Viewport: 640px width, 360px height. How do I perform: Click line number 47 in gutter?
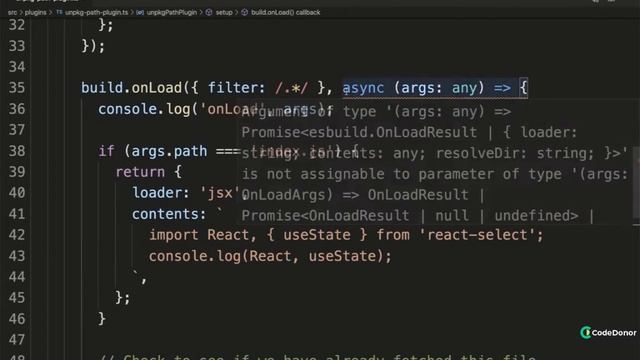click(x=17, y=340)
